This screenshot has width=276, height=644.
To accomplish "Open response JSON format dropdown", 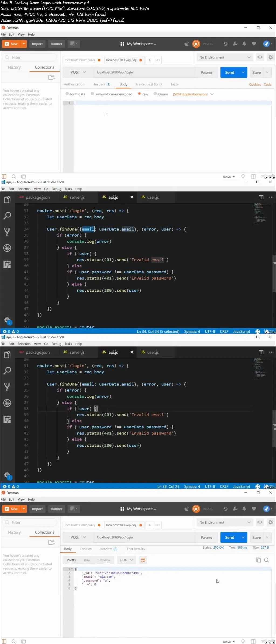I will pyautogui.click(x=126, y=560).
